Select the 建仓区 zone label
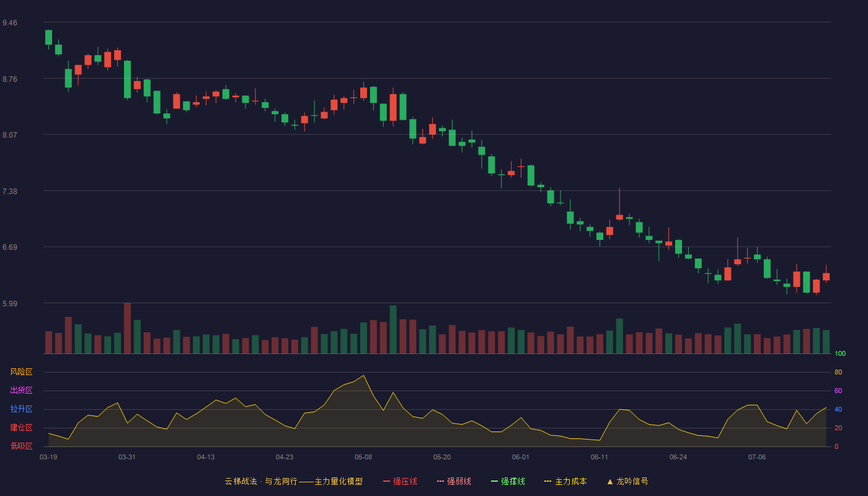The height and width of the screenshot is (496, 868). (x=21, y=428)
